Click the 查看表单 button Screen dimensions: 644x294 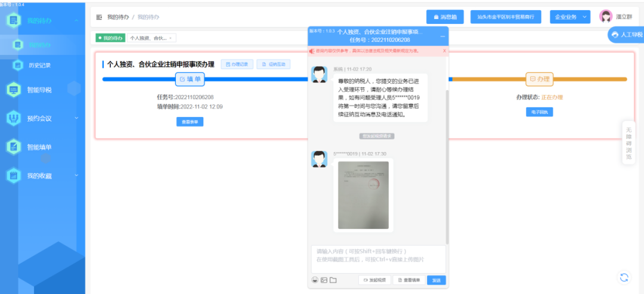(190, 122)
